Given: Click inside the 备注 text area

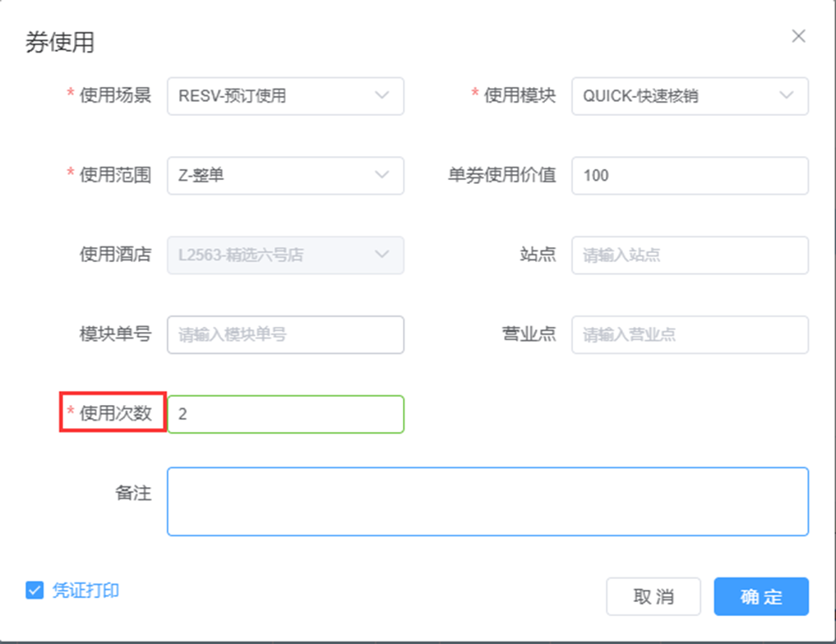Looking at the screenshot, I should pyautogui.click(x=487, y=501).
